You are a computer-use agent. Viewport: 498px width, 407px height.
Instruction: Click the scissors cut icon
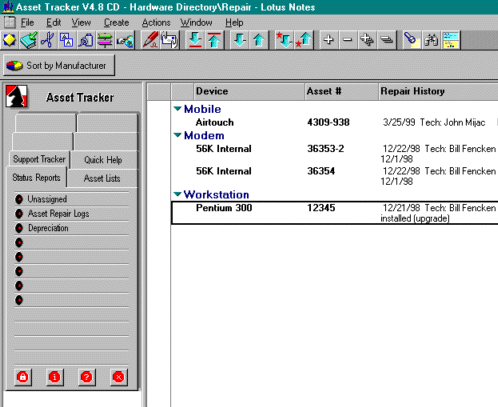[48, 40]
